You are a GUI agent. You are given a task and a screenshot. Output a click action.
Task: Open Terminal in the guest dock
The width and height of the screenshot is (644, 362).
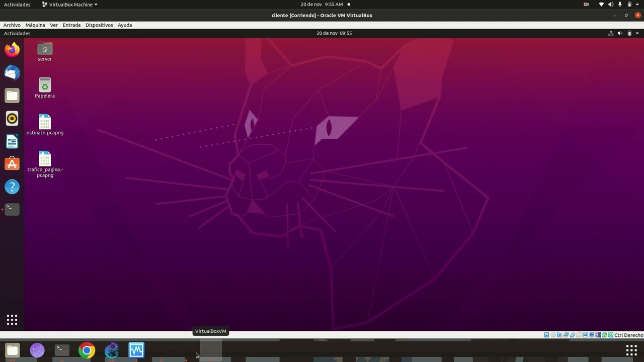12,209
